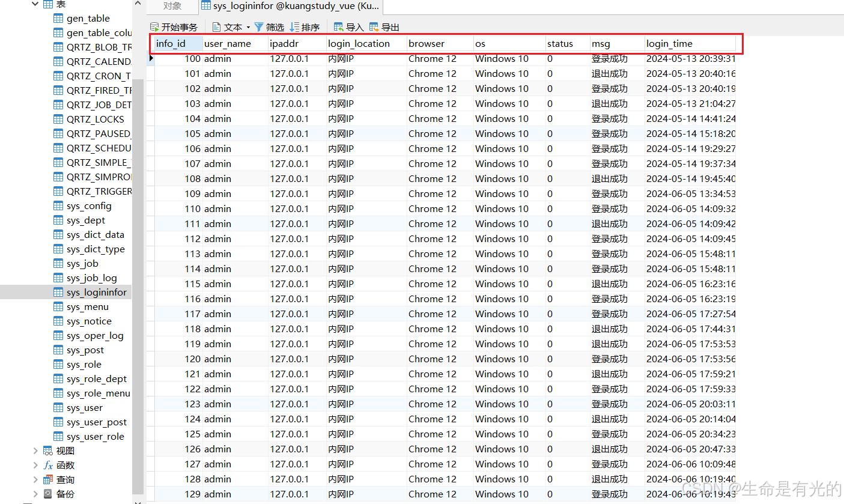The height and width of the screenshot is (504, 844).
Task: Click the ipaddr column header
Action: pyautogui.click(x=297, y=43)
